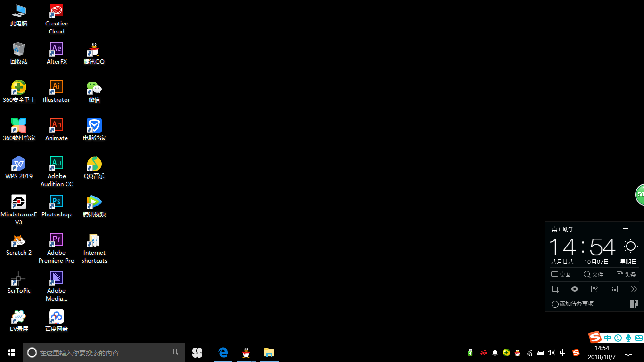Image resolution: width=644 pixels, height=362 pixels.
Task: Click 添加待办事项 to add a to-do
Action: click(572, 304)
